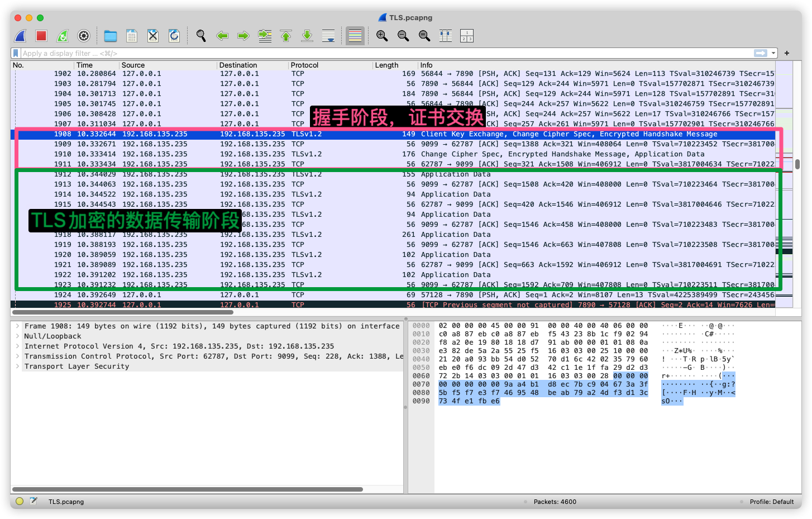Toggle packet list colorization
This screenshot has width=812, height=519.
[x=355, y=36]
